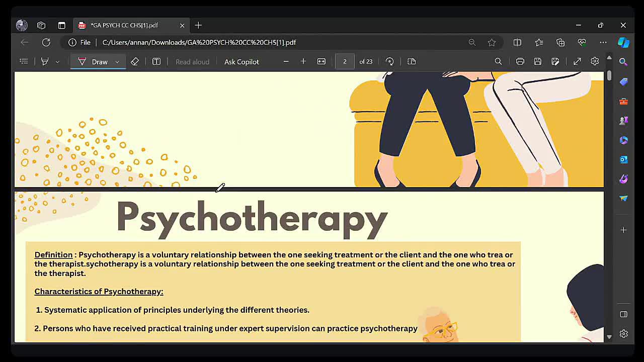Open the Settings and more menu

point(603,42)
